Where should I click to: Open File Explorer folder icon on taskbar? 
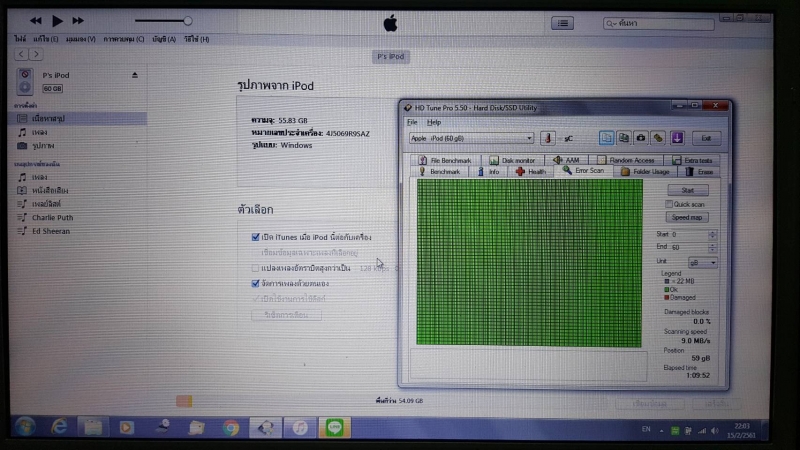point(93,428)
